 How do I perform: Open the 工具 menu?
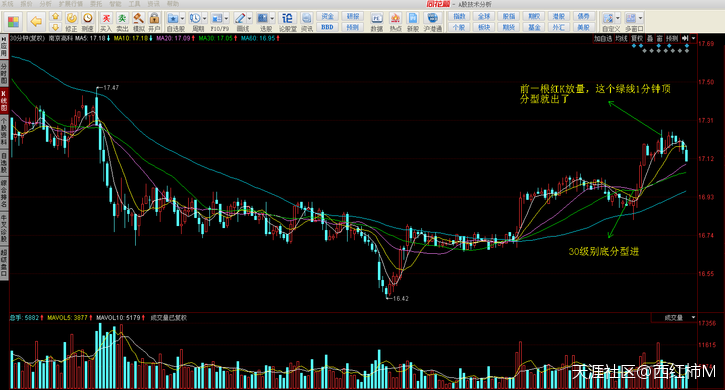[134, 4]
